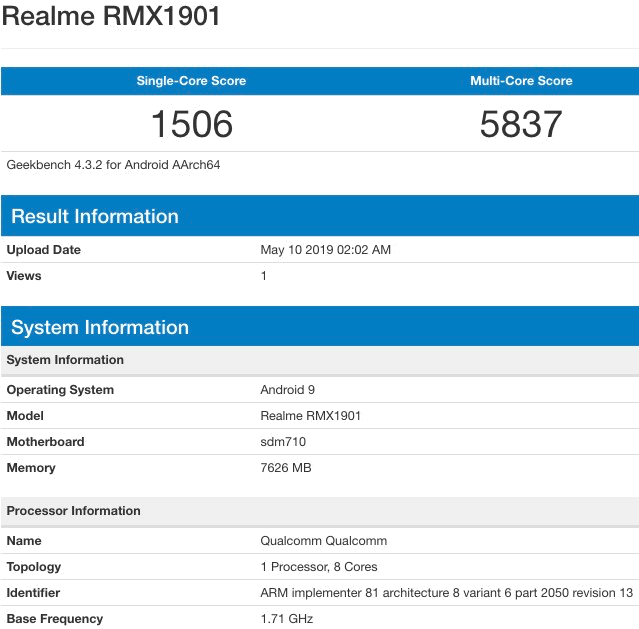Select the sdm710 motherboard value
Screen dimensions: 639x629
(283, 442)
